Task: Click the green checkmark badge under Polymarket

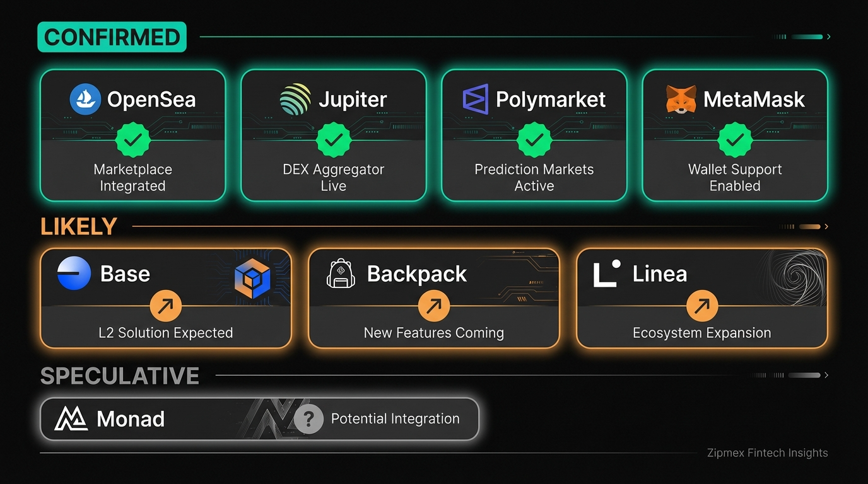Action: (534, 140)
